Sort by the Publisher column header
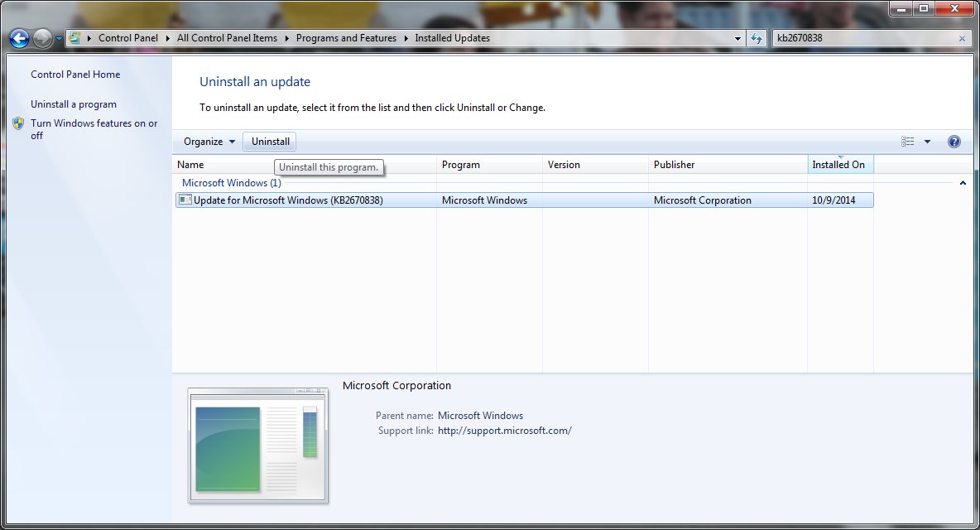980x530 pixels. pos(728,165)
